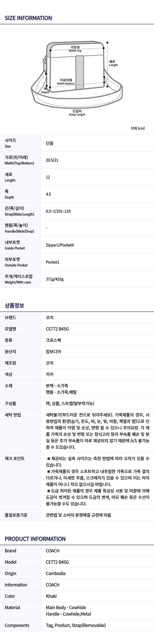Click the 상품정보 section heading
The height and width of the screenshot is (644, 154).
(x=14, y=305)
